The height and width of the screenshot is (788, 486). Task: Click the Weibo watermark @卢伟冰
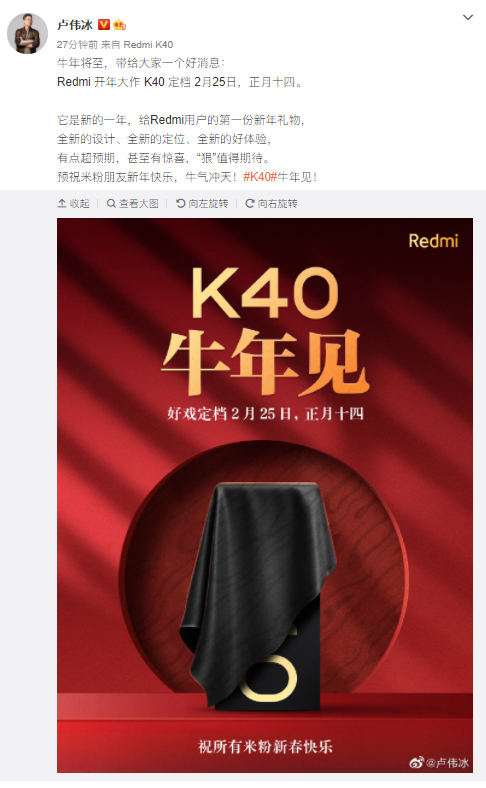tap(439, 763)
